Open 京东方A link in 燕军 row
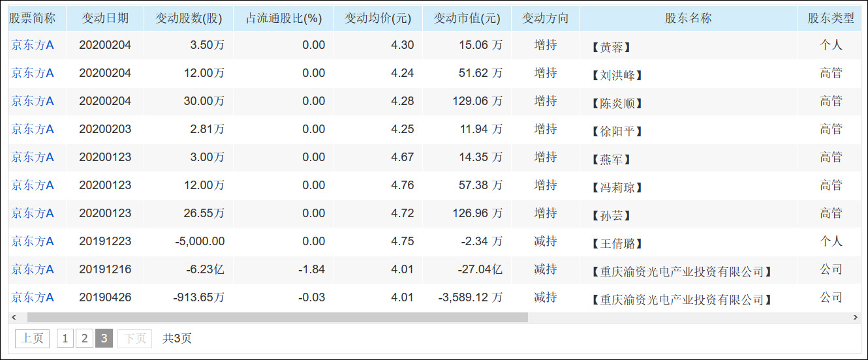868x360 pixels. point(33,157)
